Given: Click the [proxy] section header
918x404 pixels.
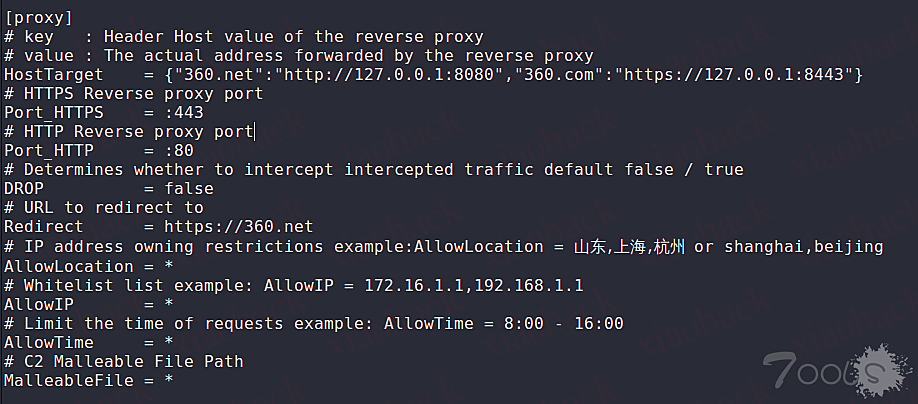Looking at the screenshot, I should [39, 17].
